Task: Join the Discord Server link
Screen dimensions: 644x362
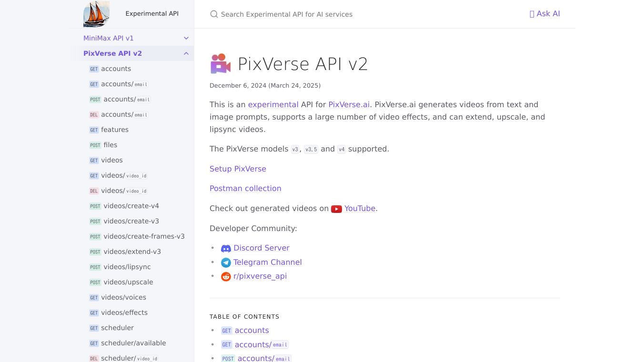Action: [x=262, y=248]
